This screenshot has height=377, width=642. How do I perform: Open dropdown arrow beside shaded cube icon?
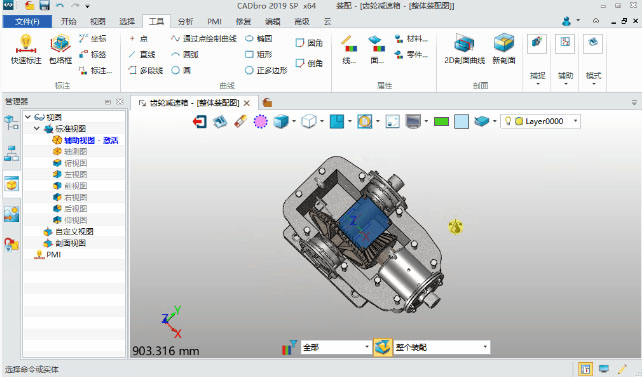tap(294, 122)
